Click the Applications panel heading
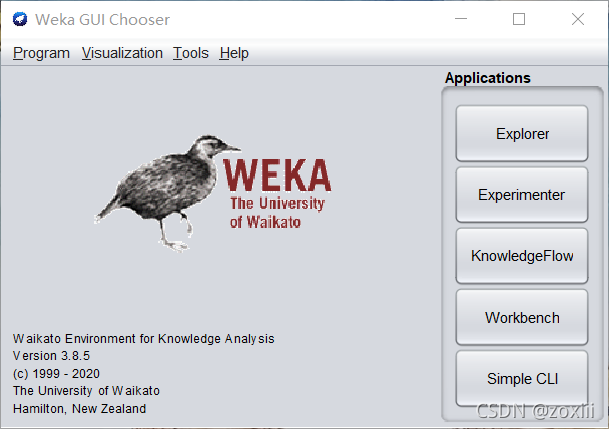 coord(487,78)
